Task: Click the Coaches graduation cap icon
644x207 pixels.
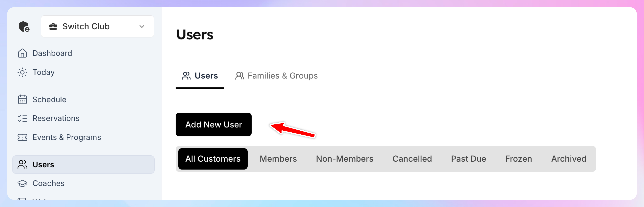Action: point(22,184)
